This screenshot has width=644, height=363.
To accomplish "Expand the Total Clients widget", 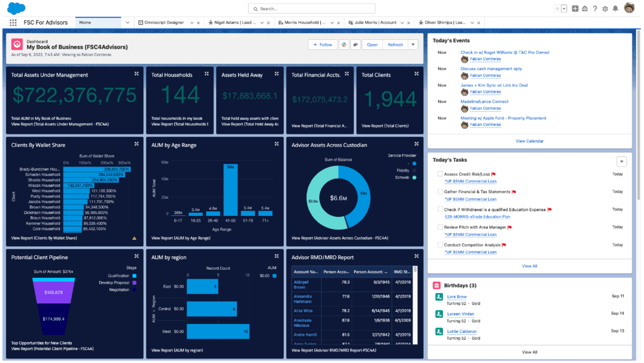I will [417, 74].
